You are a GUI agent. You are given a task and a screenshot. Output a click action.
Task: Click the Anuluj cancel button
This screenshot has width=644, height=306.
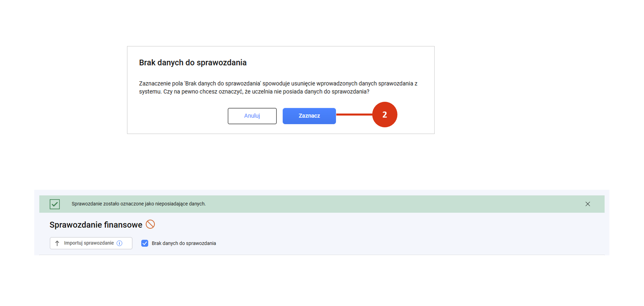[252, 116]
